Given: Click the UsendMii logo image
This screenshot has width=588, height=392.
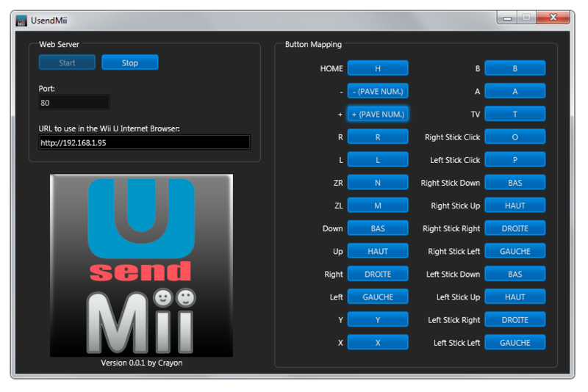Looking at the screenshot, I should tap(141, 265).
